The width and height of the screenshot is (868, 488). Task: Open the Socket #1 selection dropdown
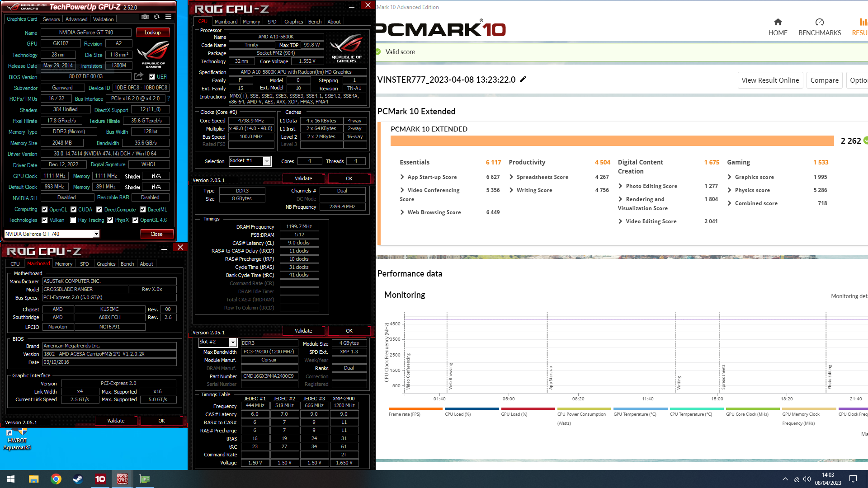click(267, 161)
